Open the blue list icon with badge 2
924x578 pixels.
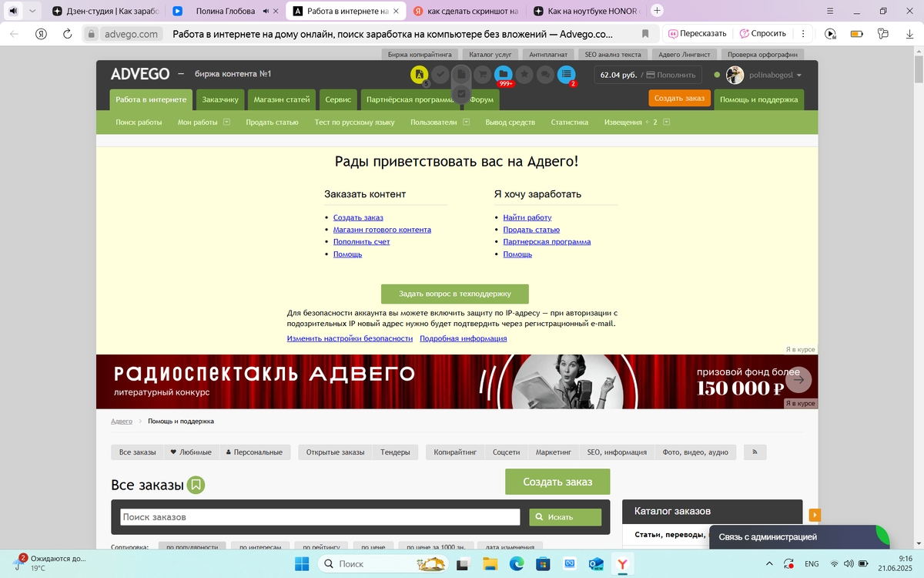coord(567,75)
